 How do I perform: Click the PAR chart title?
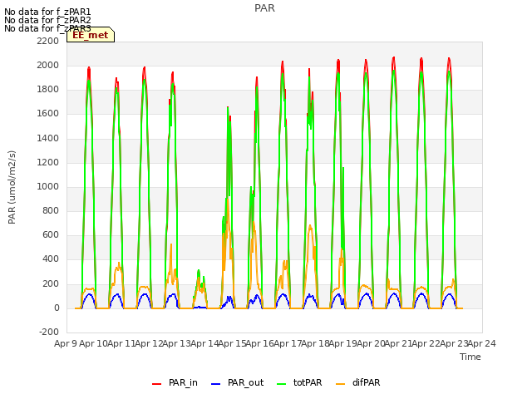(264, 8)
